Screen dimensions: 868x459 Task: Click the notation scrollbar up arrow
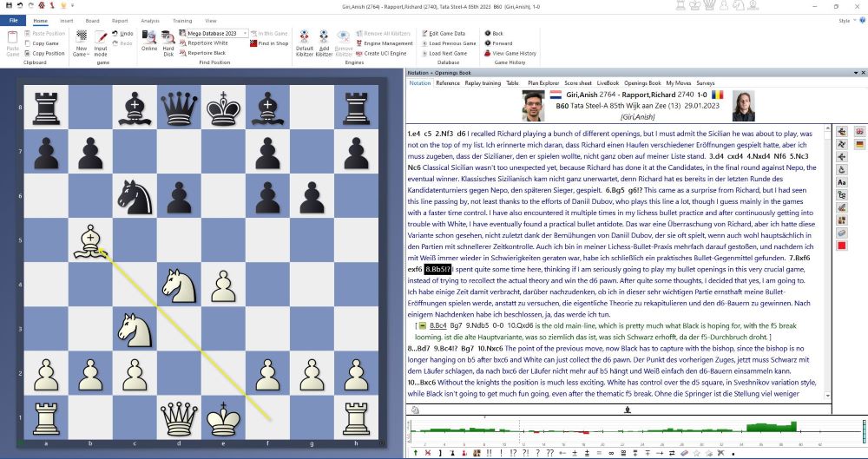(827, 128)
